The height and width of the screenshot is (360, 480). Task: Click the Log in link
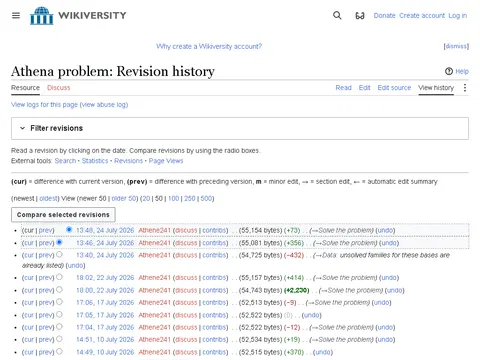458,15
